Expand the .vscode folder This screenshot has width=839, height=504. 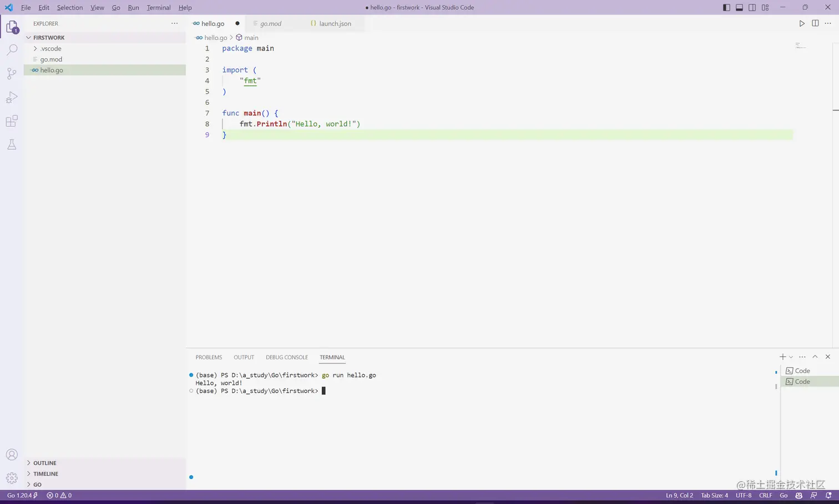(x=104, y=48)
